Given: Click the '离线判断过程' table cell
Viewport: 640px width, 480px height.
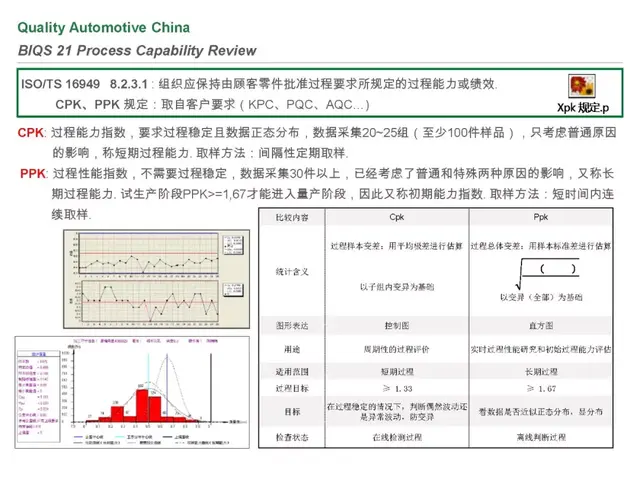Looking at the screenshot, I should tap(541, 438).
